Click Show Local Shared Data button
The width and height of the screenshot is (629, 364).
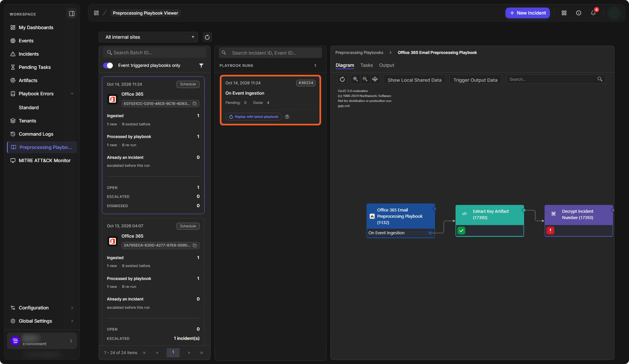pos(414,80)
